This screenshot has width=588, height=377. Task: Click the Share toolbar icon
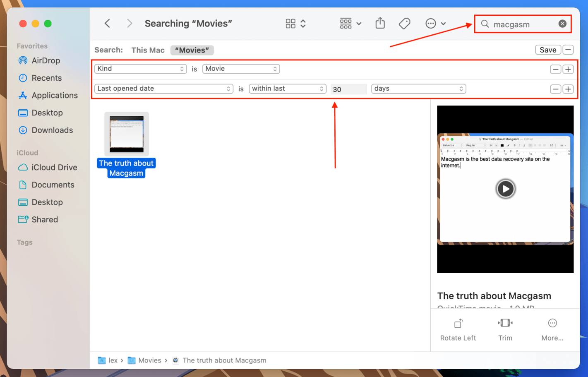pos(380,23)
